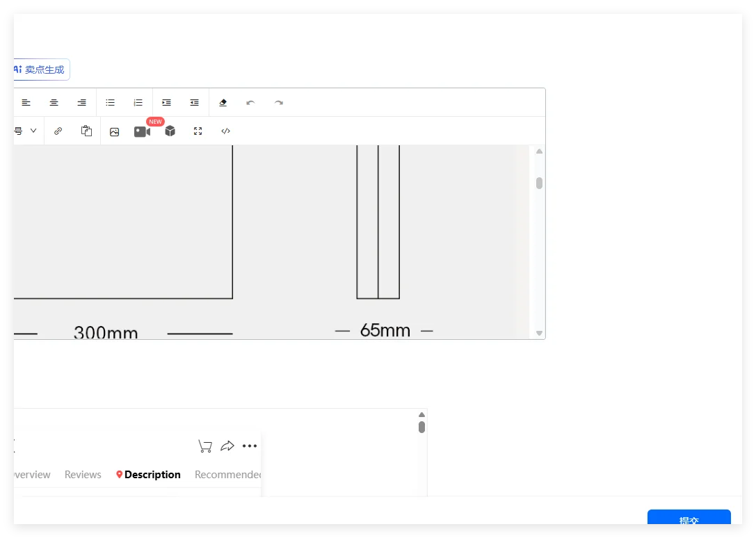Switch to the Overview tab in preview
756x538 pixels.
coord(32,474)
